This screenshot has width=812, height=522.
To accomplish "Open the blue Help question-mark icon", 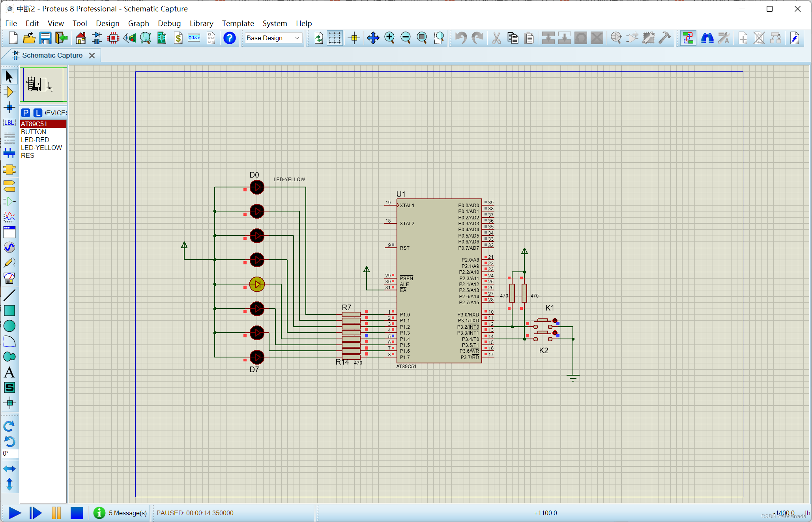I will [x=229, y=38].
